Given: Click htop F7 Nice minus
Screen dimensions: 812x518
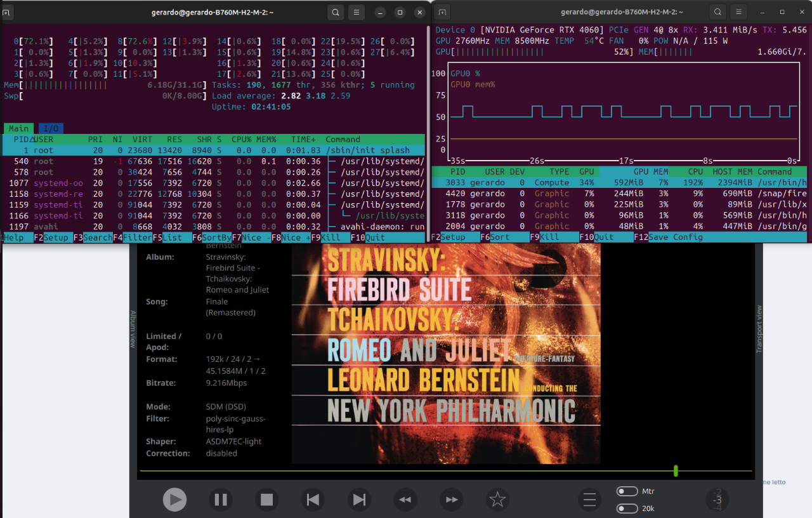Looking at the screenshot, I should (251, 237).
